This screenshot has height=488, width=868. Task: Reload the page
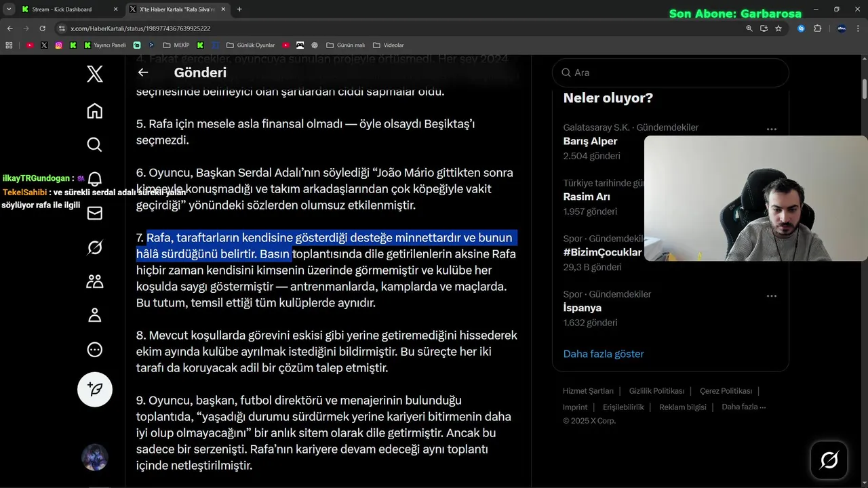click(x=42, y=28)
